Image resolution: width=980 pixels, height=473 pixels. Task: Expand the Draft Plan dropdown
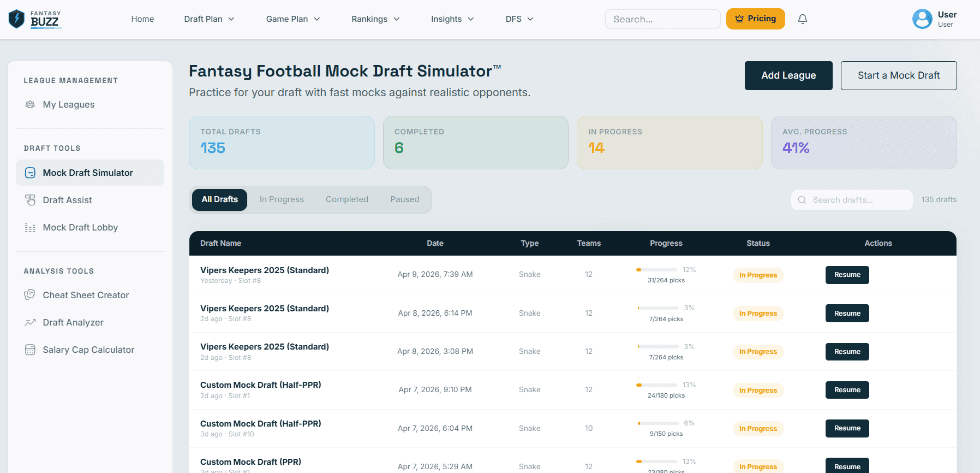(x=209, y=19)
